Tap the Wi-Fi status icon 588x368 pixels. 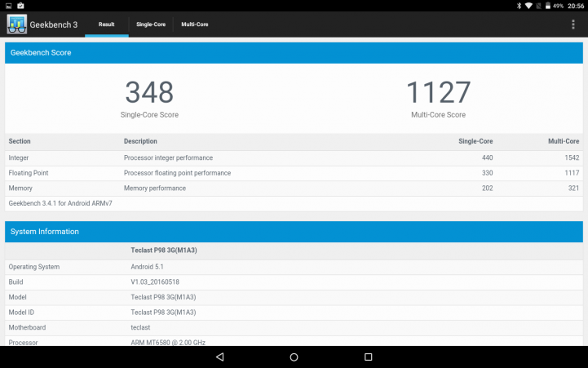click(529, 6)
